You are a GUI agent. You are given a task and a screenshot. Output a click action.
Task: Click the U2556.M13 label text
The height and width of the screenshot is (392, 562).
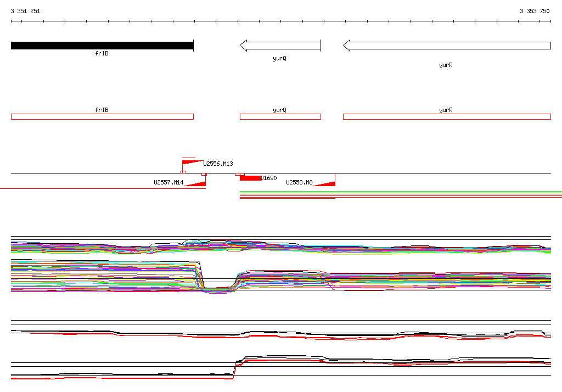pyautogui.click(x=218, y=164)
